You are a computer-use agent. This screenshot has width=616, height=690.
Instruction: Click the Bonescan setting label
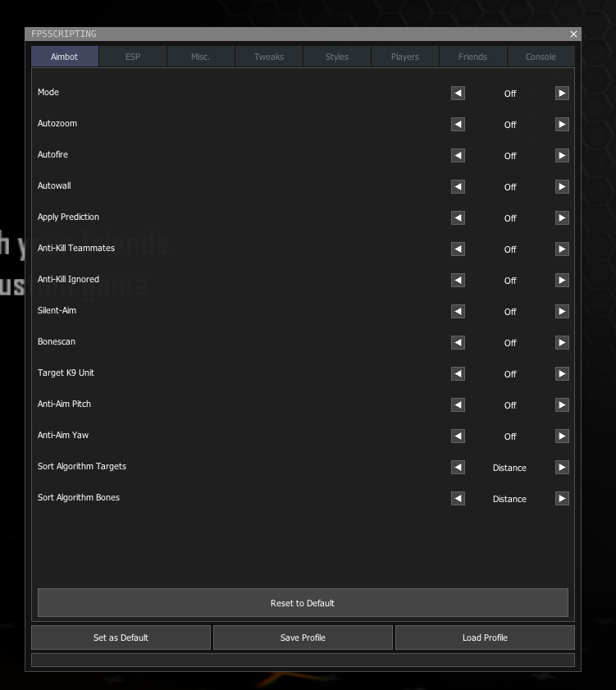click(x=57, y=341)
